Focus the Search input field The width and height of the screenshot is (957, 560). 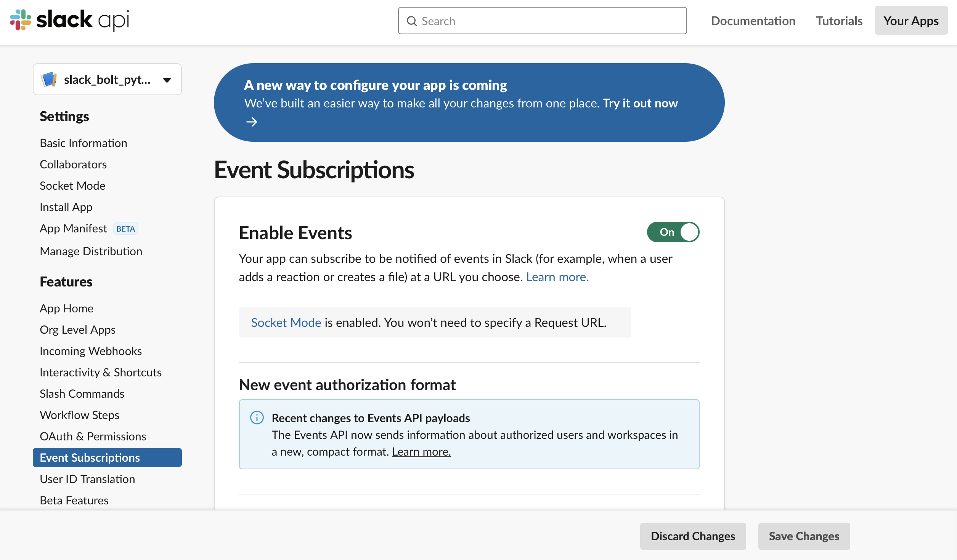tap(542, 21)
